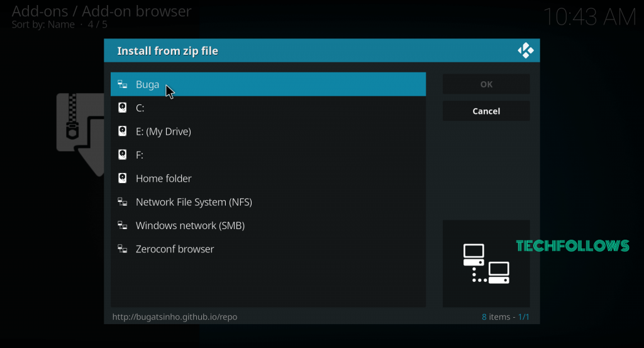Click network icon beside Network File System
Screen dimensions: 644x348
(x=123, y=202)
